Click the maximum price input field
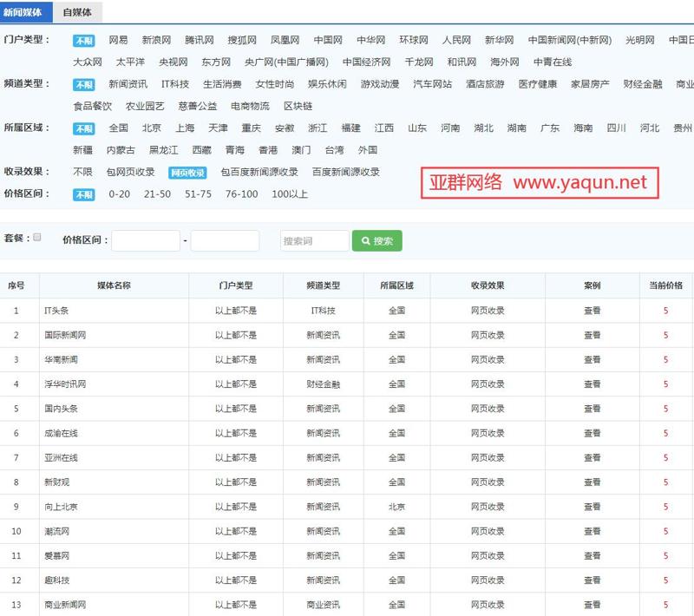 (x=225, y=241)
